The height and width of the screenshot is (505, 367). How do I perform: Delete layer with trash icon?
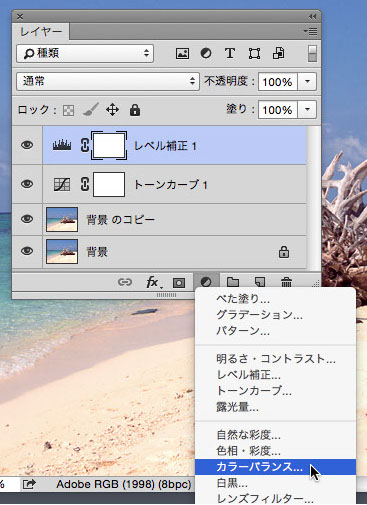(x=286, y=282)
